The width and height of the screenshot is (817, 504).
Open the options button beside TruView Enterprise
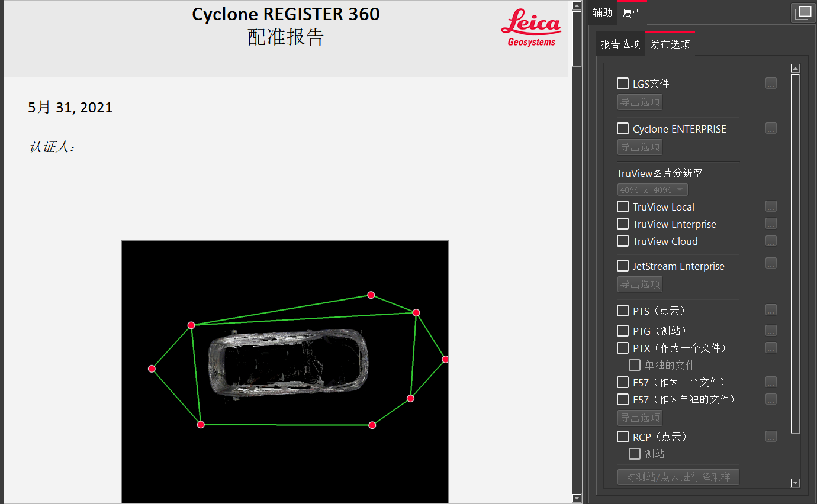(x=771, y=224)
